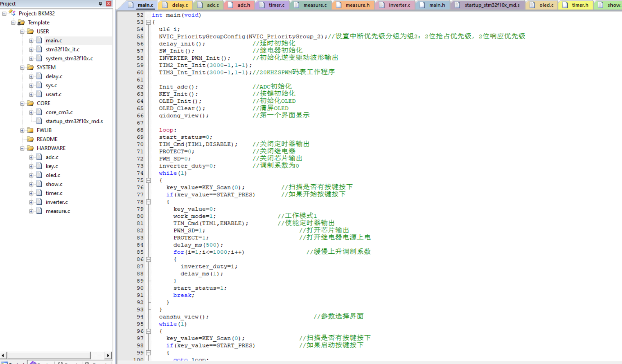Collapse the Project: BKM32 root node
622x364 pixels.
tap(4, 14)
